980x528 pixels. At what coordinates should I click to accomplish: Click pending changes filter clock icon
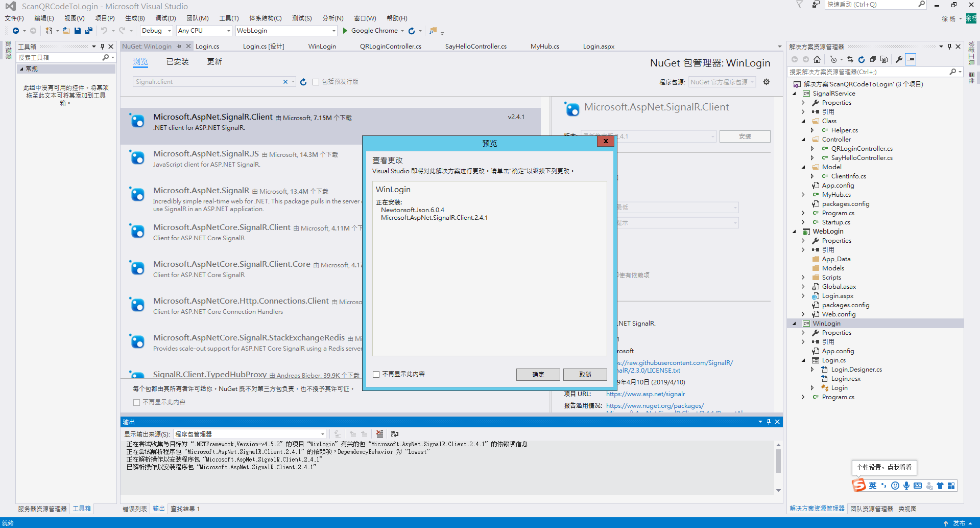(833, 59)
